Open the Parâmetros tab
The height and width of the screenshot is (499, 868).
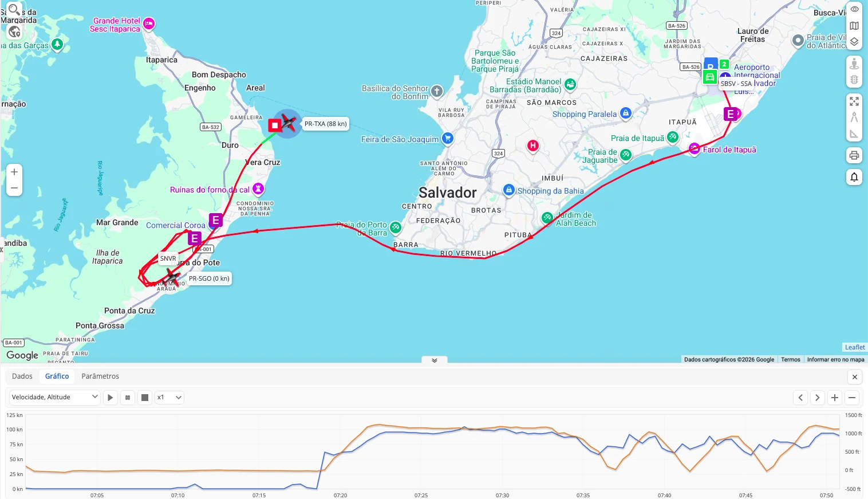click(x=100, y=376)
